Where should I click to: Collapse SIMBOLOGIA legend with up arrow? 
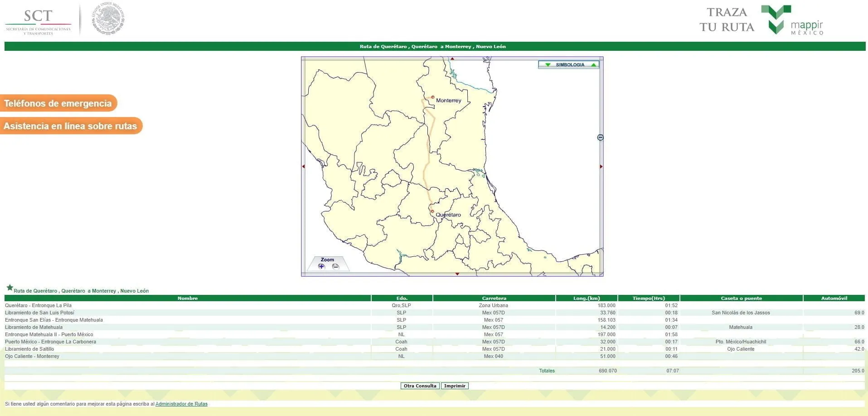point(593,65)
